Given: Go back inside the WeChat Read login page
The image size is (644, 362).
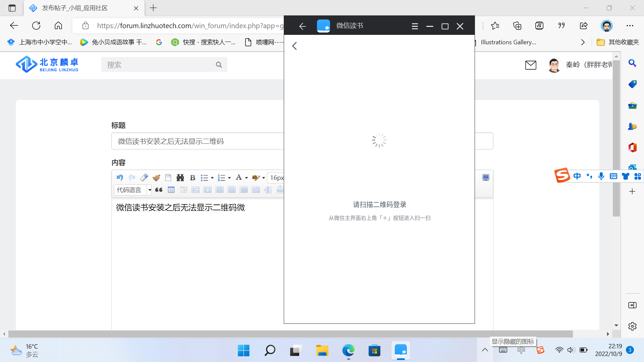Looking at the screenshot, I should (x=294, y=46).
